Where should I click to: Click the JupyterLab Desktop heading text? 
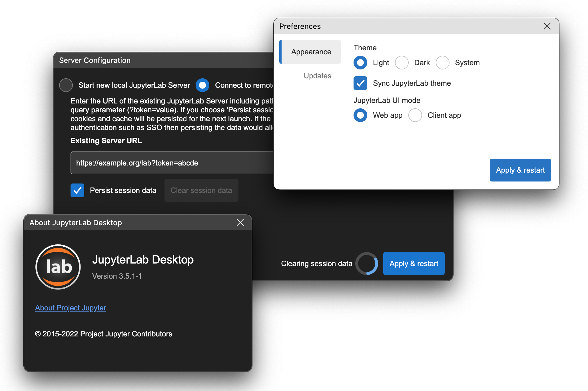143,260
